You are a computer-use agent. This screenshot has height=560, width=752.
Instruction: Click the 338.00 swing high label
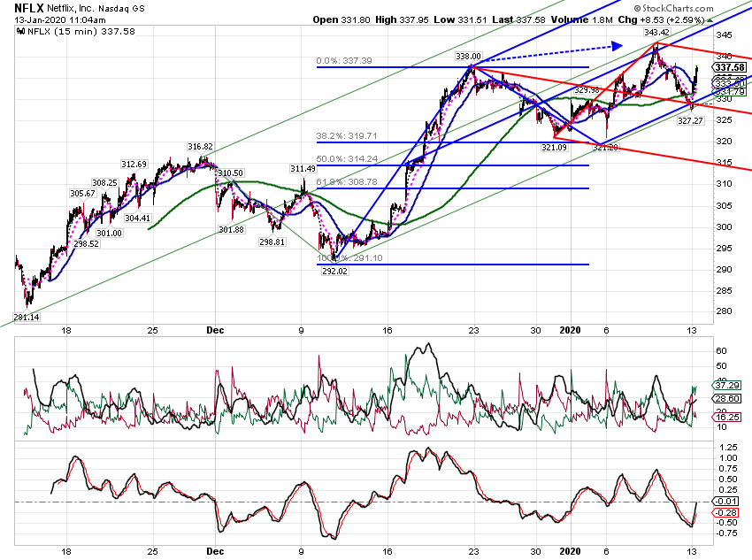468,57
